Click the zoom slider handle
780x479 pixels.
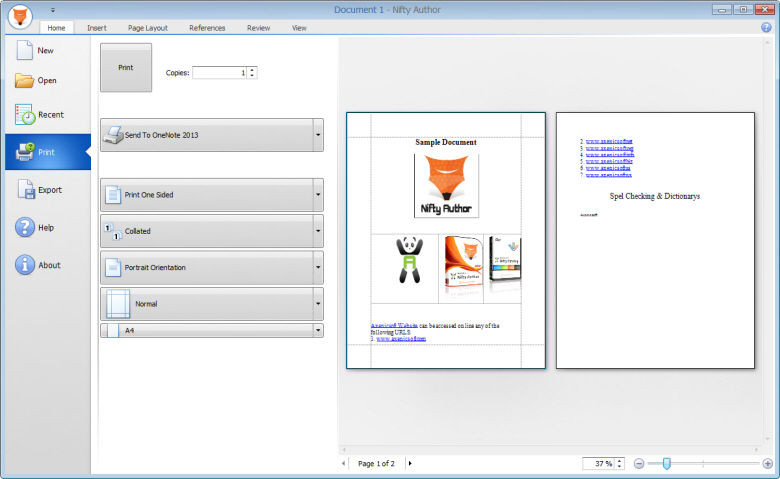[666, 464]
